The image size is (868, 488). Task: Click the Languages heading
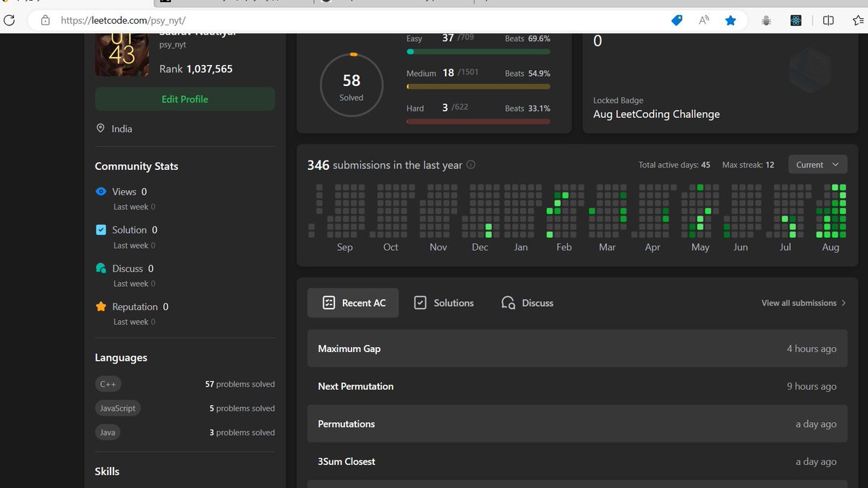point(121,358)
